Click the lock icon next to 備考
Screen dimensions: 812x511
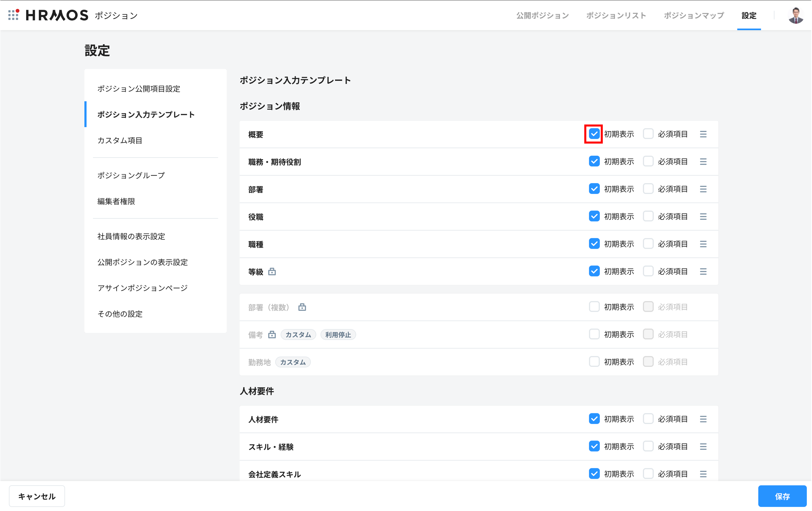pos(272,335)
